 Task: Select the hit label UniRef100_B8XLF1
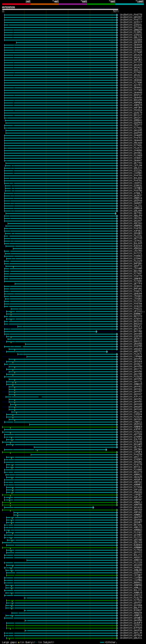coord(131,326)
